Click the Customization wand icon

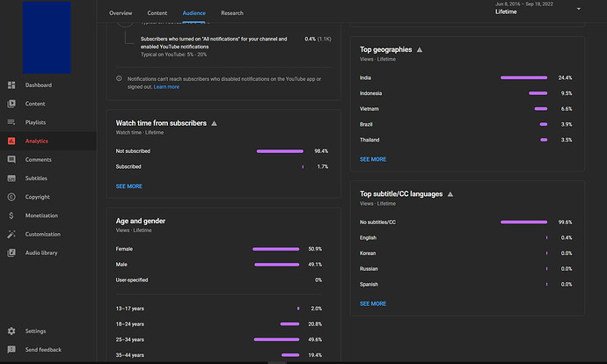coord(11,234)
